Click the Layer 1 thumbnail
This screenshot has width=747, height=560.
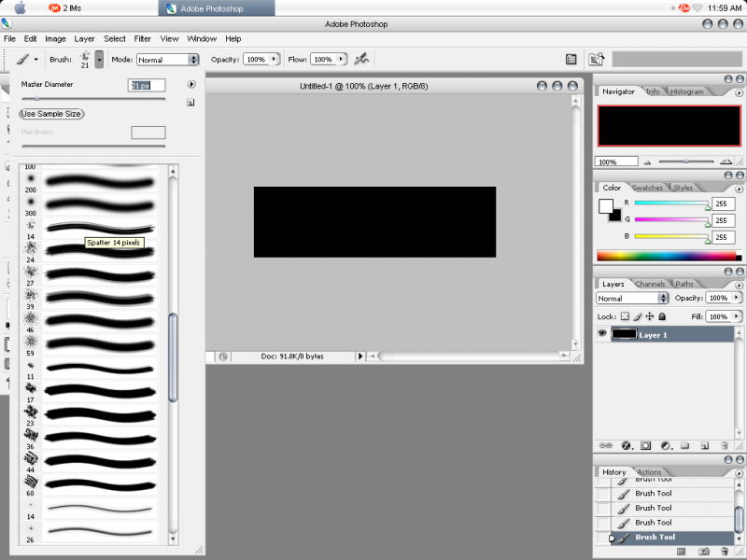click(x=624, y=334)
